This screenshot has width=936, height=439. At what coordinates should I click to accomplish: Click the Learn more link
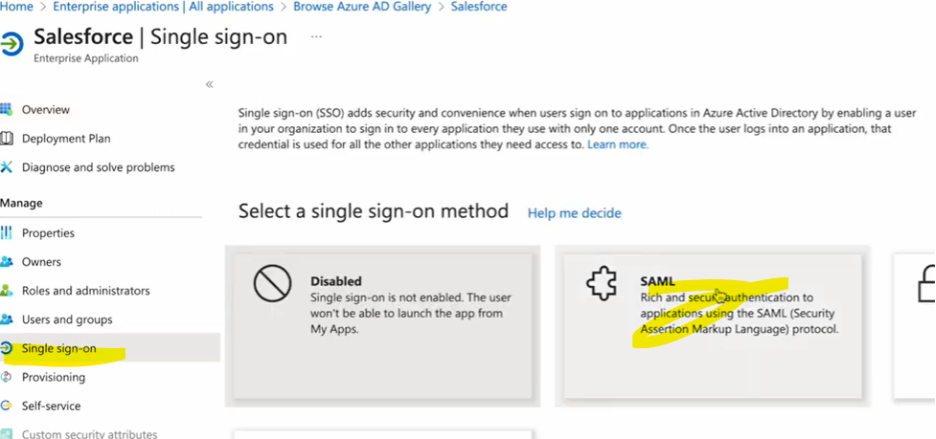[x=618, y=145]
